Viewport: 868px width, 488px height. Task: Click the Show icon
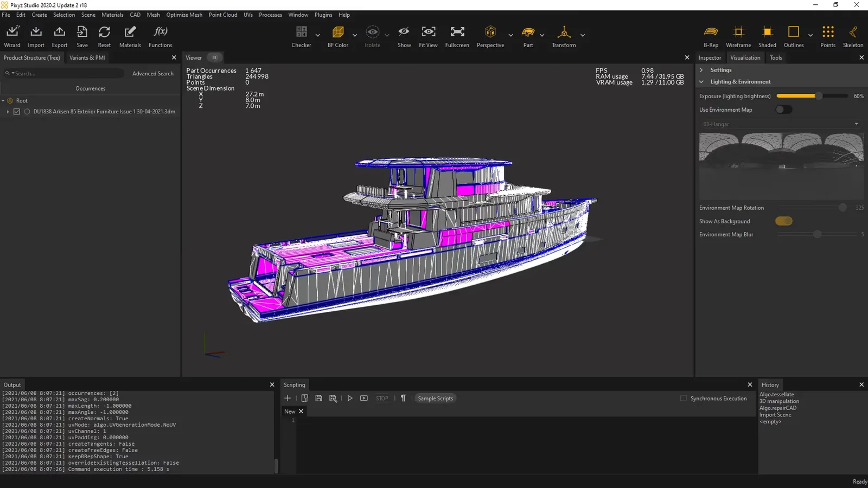(x=404, y=32)
